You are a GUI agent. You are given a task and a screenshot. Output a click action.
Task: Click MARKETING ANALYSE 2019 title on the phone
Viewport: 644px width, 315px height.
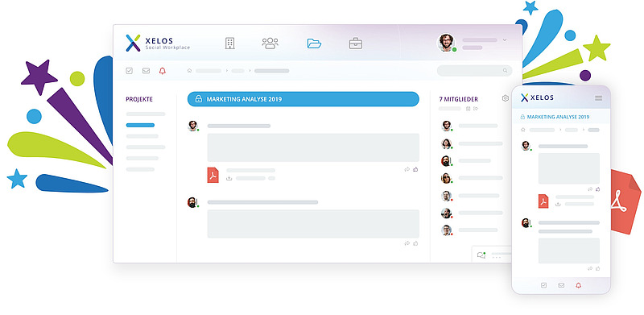coord(558,117)
